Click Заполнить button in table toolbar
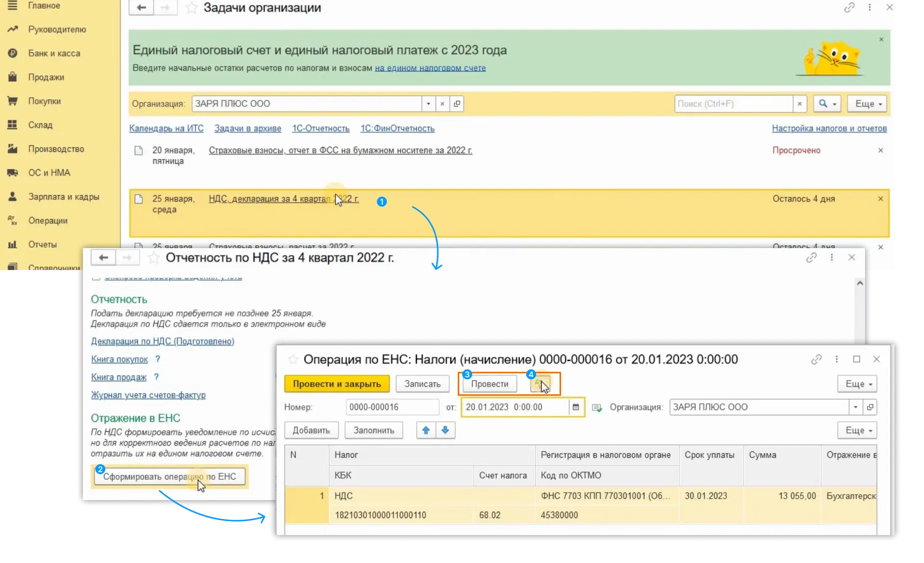Screen dimensions: 924x563 (x=374, y=430)
